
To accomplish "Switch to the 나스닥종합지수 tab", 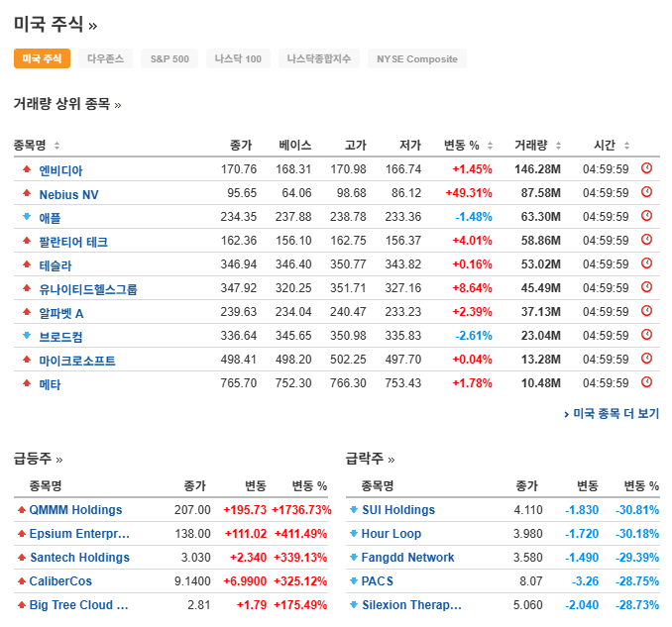I will [x=319, y=58].
